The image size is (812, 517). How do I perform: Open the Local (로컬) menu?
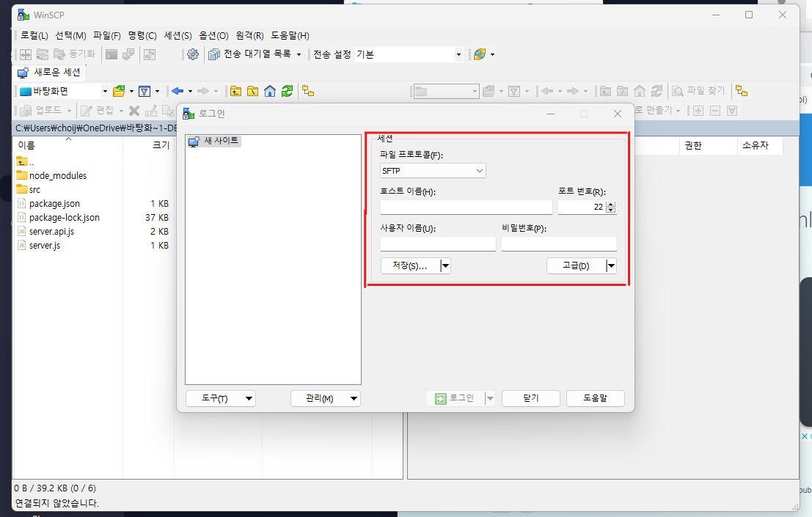[x=34, y=36]
